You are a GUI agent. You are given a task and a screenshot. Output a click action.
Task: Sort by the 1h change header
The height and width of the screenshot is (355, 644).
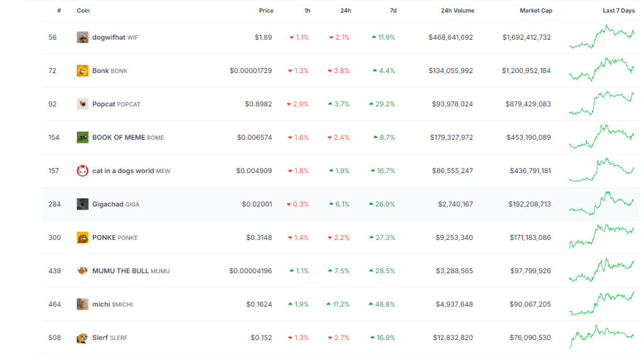point(306,11)
